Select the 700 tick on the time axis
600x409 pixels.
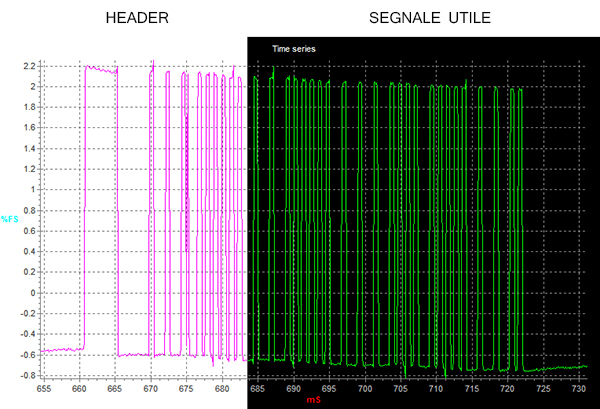365,386
